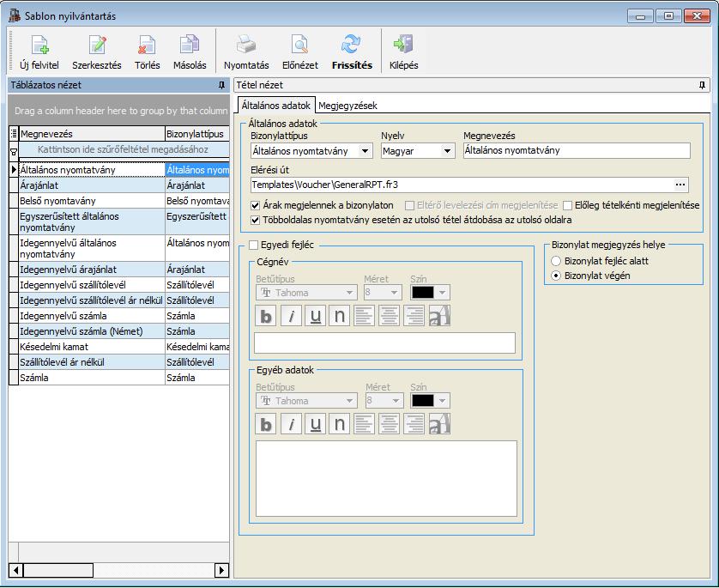Toggle italic in the Cégnév section
This screenshot has height=588, width=719.
291,316
